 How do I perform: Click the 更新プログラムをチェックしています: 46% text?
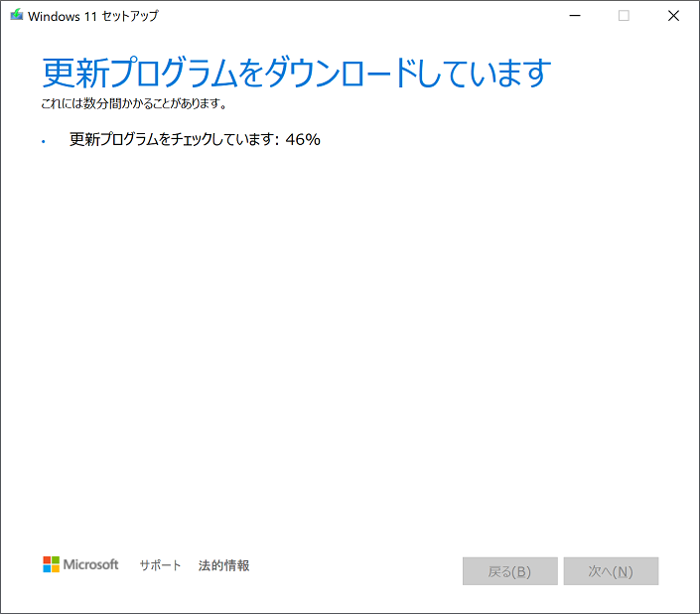[195, 139]
